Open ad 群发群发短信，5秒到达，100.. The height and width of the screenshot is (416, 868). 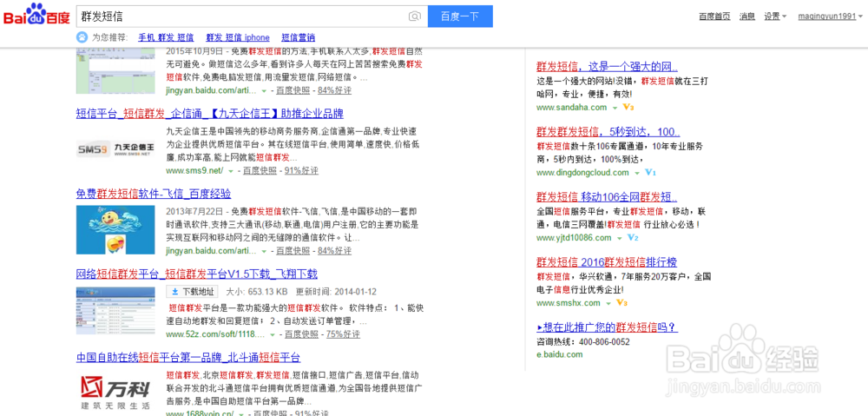pyautogui.click(x=608, y=132)
